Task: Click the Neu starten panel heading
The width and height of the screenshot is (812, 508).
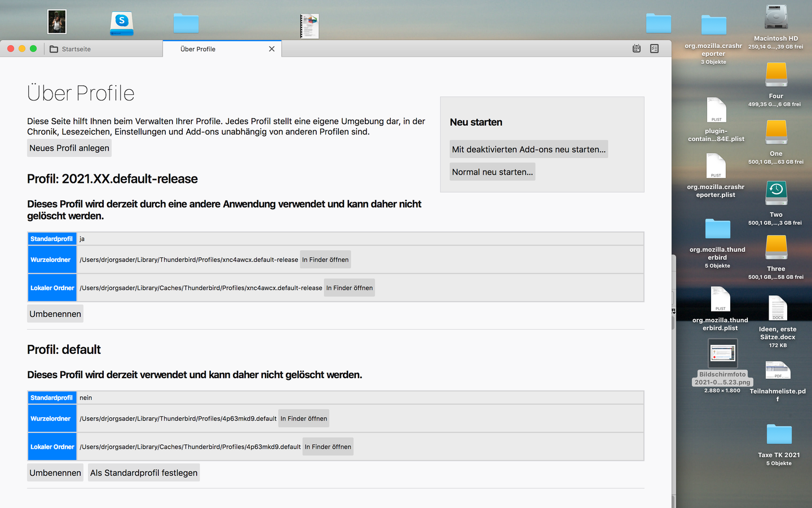Action: pyautogui.click(x=476, y=122)
